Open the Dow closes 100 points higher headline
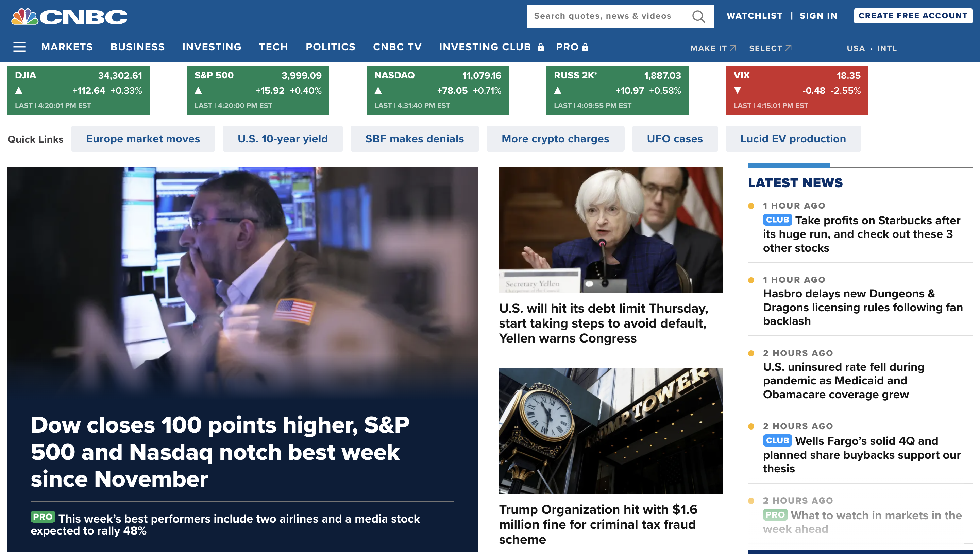 tap(220, 452)
